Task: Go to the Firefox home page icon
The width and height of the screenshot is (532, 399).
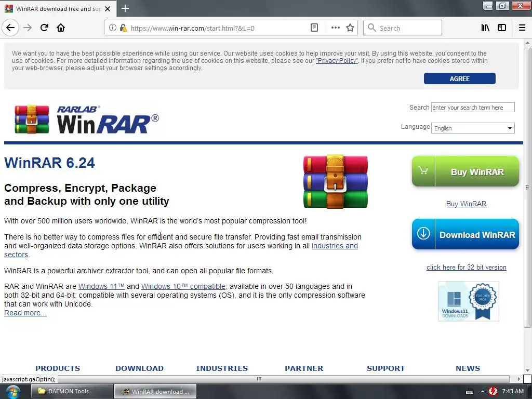Action: tap(61, 28)
